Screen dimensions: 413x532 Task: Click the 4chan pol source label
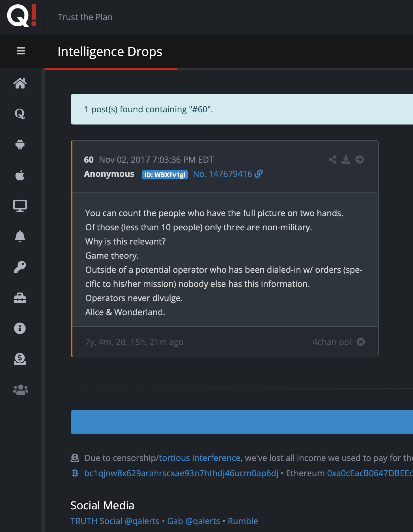(x=332, y=342)
